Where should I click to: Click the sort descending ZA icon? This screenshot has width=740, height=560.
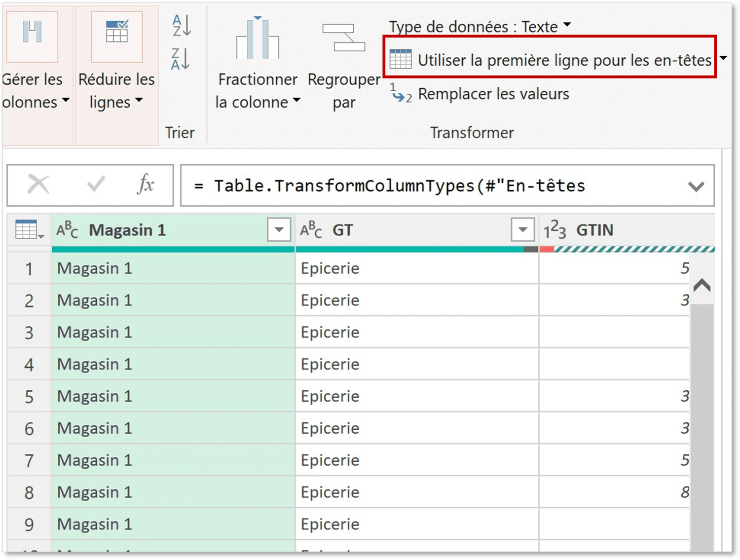[x=181, y=59]
